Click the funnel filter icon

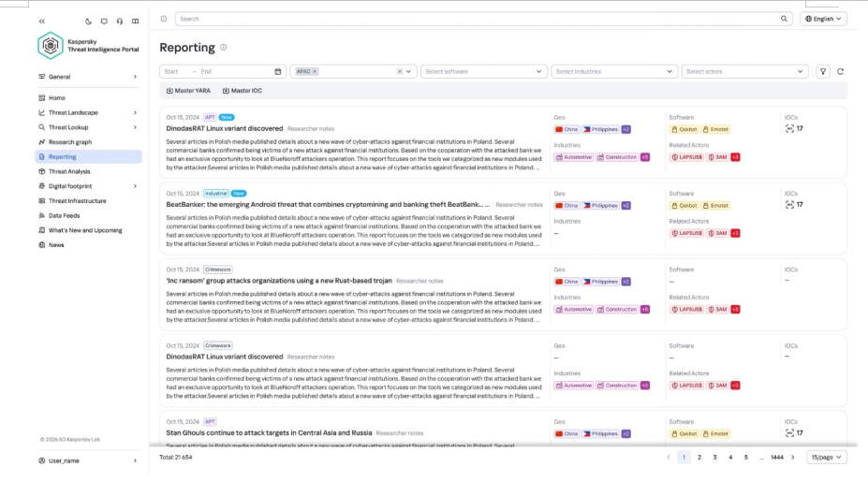(823, 71)
